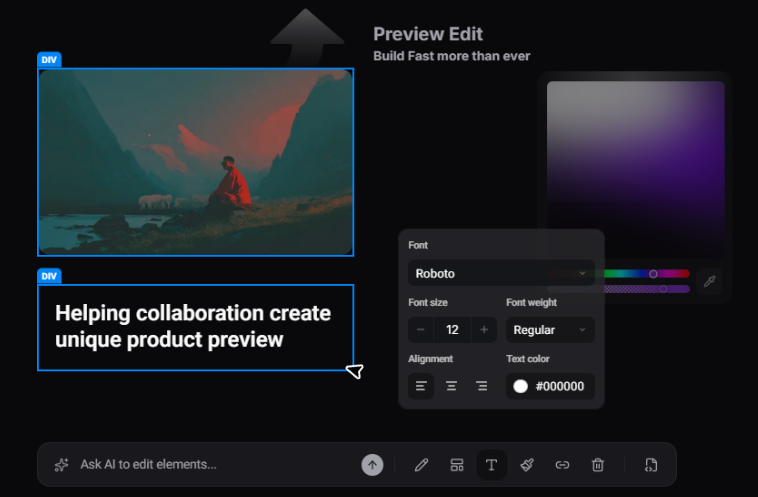
Task: Click the white text color swatch
Action: click(x=520, y=386)
